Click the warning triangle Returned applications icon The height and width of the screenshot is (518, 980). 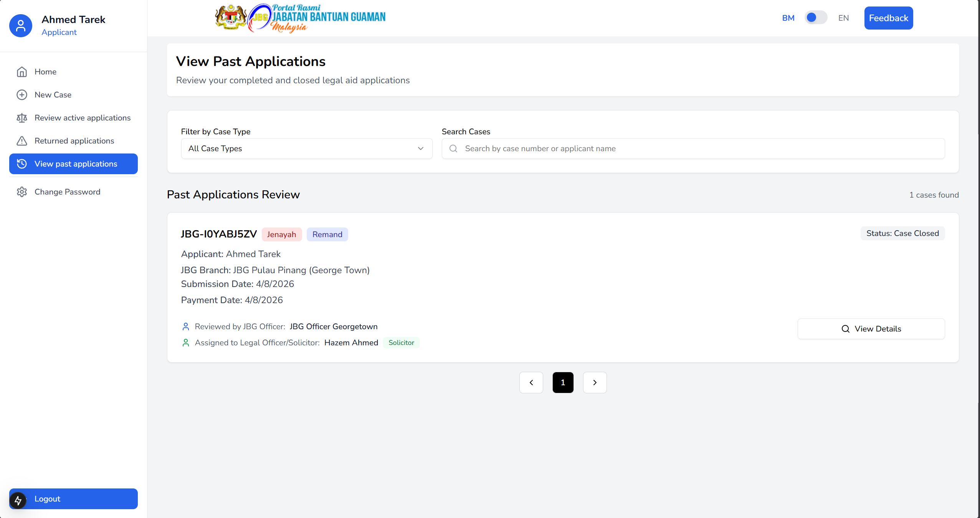point(22,141)
